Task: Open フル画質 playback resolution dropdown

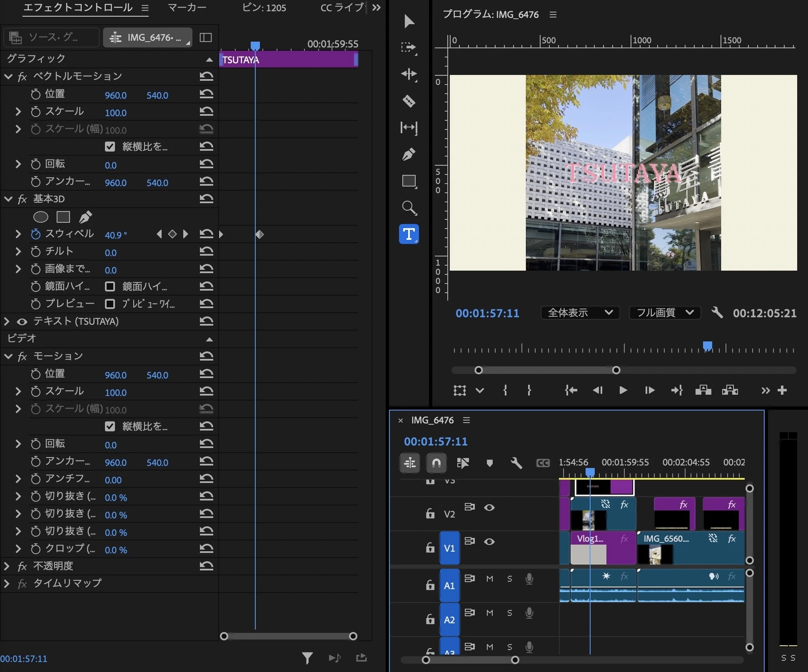Action: point(665,313)
